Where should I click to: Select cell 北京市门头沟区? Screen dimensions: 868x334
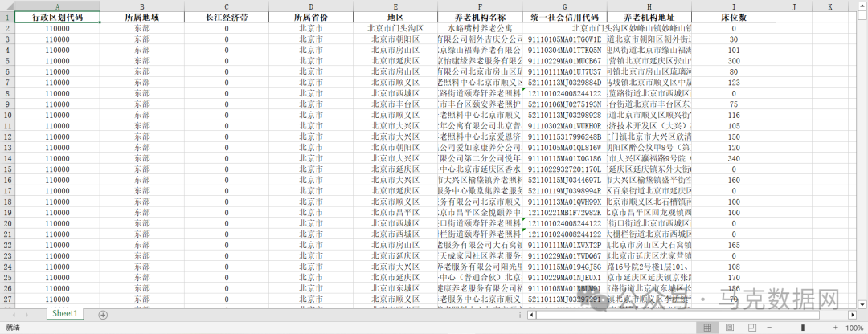[395, 28]
